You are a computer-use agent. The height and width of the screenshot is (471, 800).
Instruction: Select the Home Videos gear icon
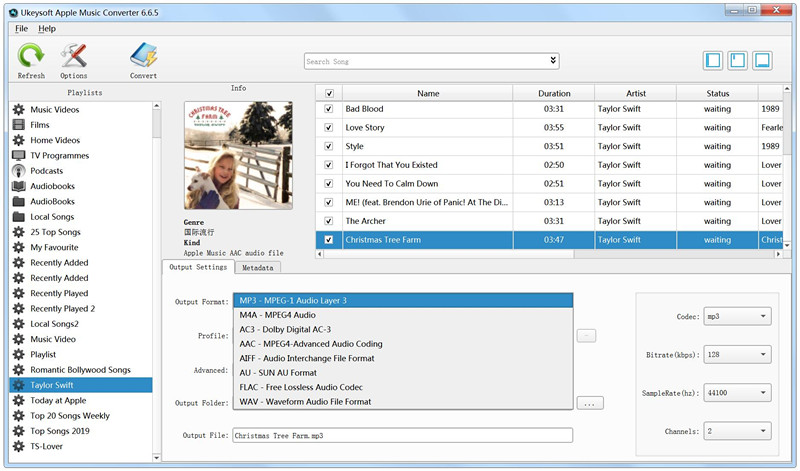click(18, 140)
